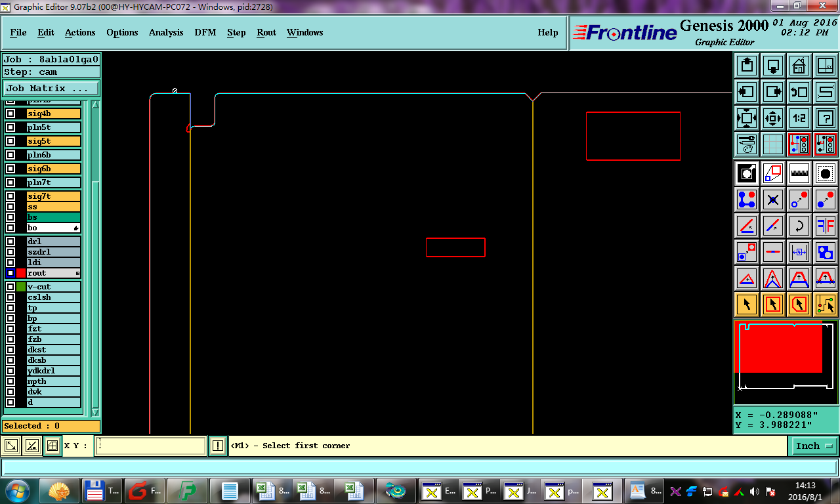
Task: Click the rotate arc arrow icon
Action: pos(799,226)
